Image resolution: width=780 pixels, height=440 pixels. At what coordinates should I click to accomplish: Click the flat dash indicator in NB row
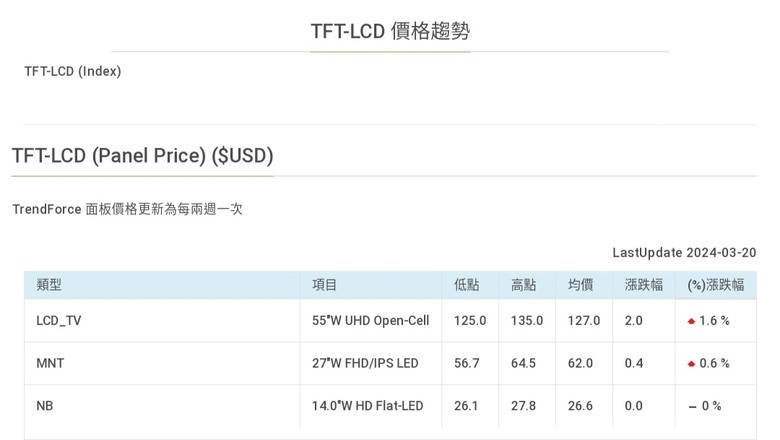coord(692,406)
